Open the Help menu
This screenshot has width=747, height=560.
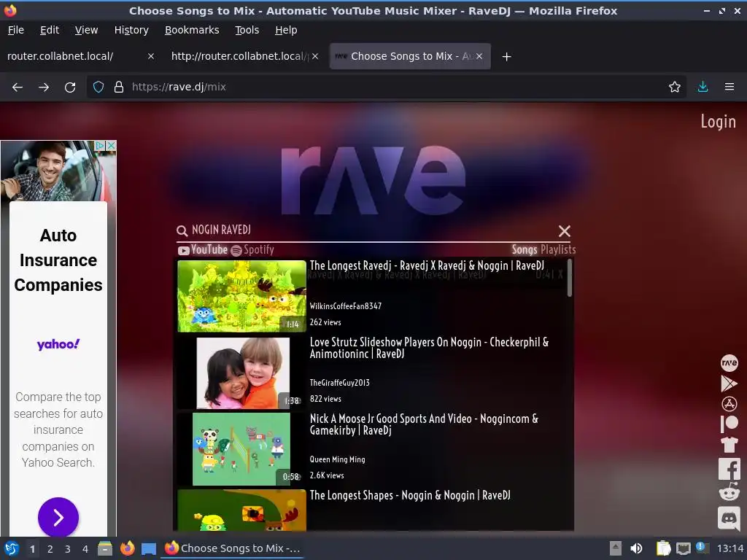pos(286,30)
